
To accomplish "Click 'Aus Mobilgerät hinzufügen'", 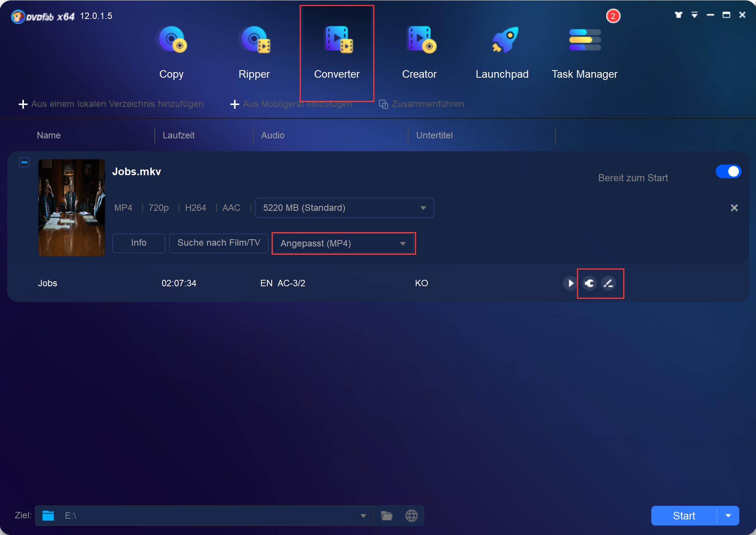I will coord(291,104).
